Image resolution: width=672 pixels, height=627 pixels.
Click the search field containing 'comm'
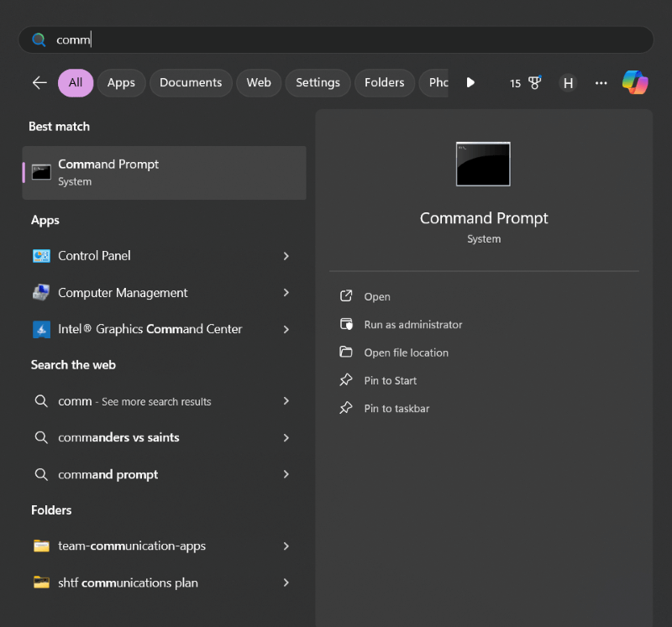pos(336,39)
